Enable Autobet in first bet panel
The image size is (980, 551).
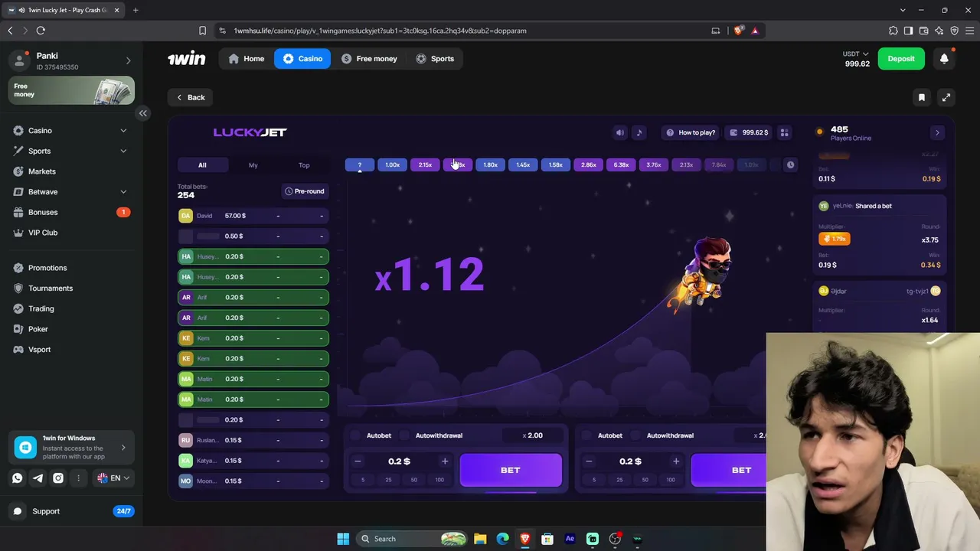(x=355, y=435)
